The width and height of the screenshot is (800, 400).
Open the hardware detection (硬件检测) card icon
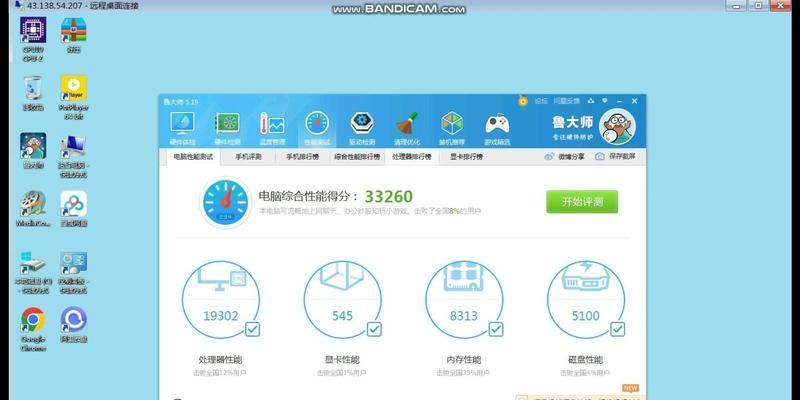tap(227, 123)
